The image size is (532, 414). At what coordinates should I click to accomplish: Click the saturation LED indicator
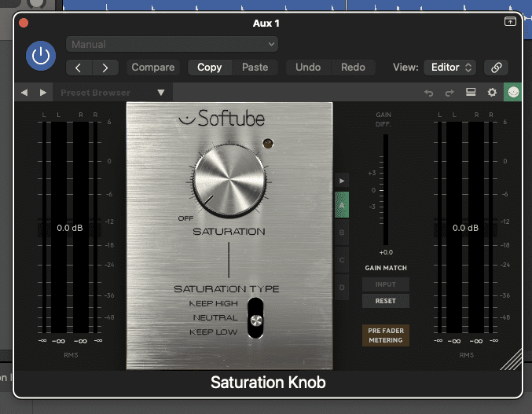pos(268,144)
